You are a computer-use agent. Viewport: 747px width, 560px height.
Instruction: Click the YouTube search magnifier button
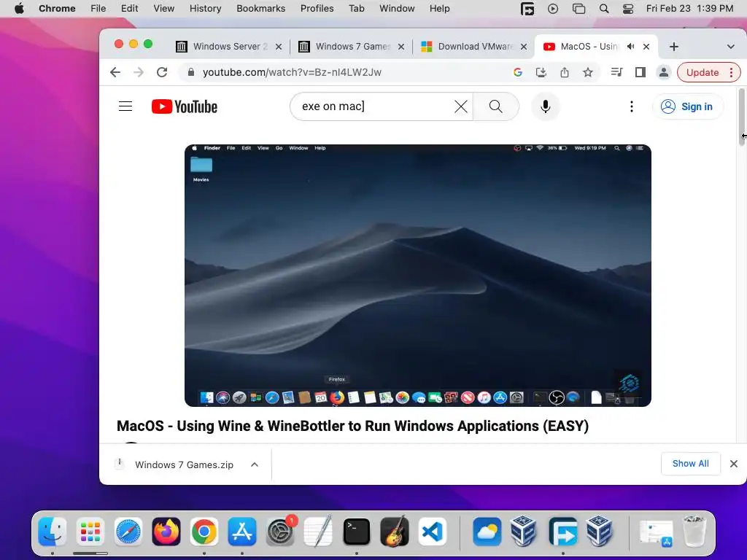496,106
